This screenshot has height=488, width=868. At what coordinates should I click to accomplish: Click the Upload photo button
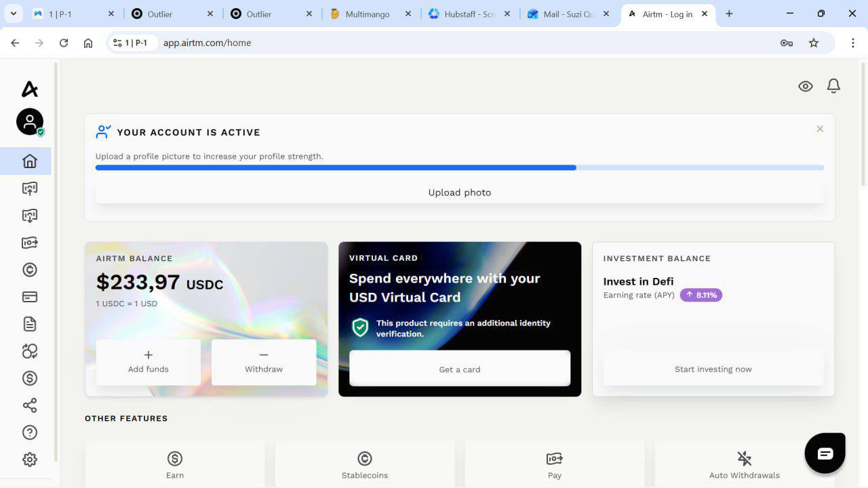tap(460, 192)
